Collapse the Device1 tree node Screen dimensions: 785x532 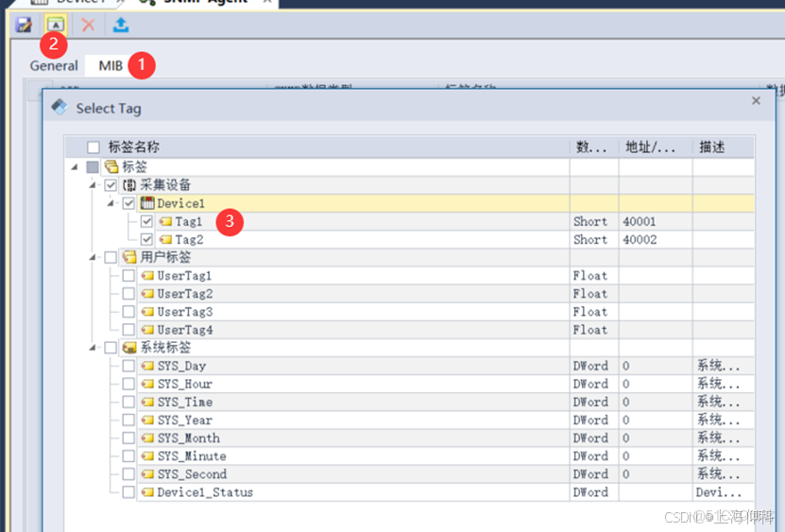[x=111, y=203]
